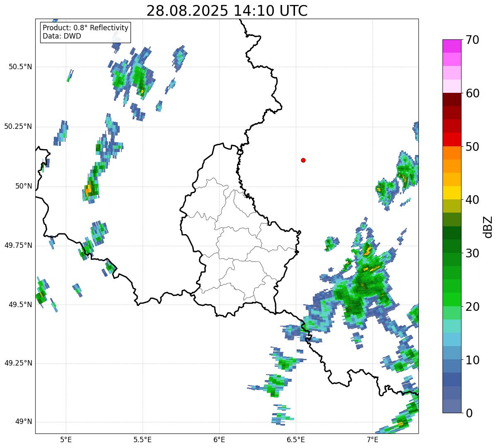Click the colorbar dBZ axis label
The height and width of the screenshot is (448, 498).
tap(488, 227)
